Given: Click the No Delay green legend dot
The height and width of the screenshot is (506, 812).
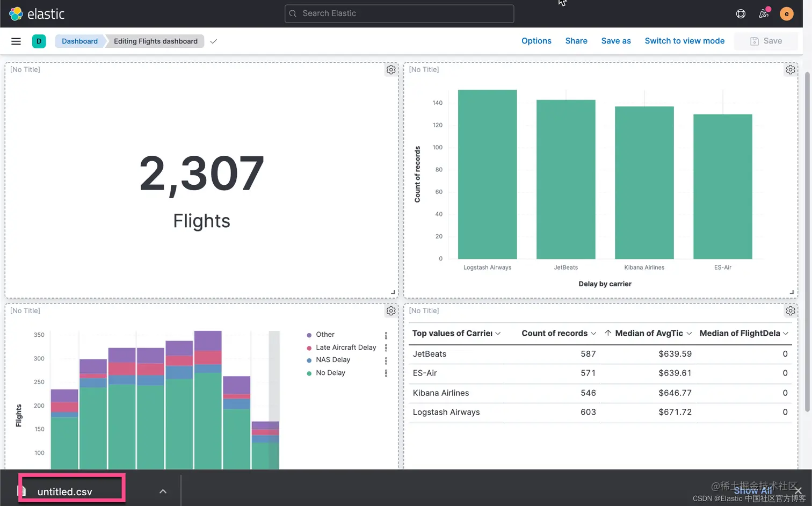Looking at the screenshot, I should 309,373.
